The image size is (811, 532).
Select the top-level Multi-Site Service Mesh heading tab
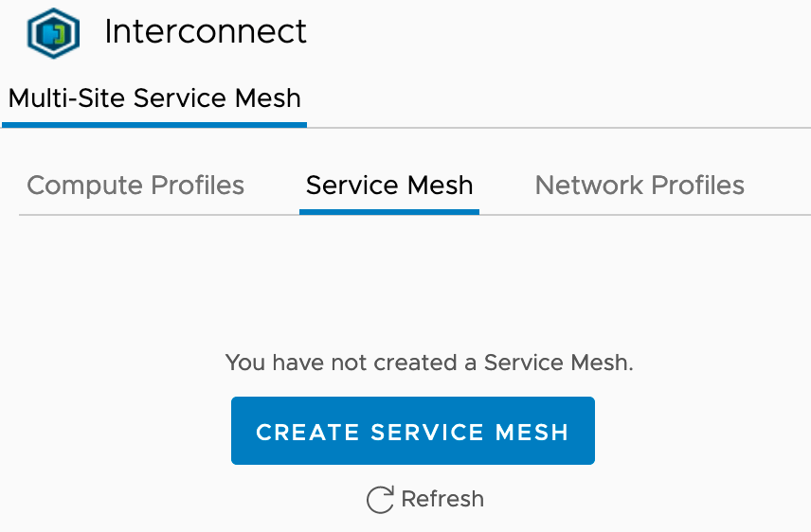[x=154, y=98]
